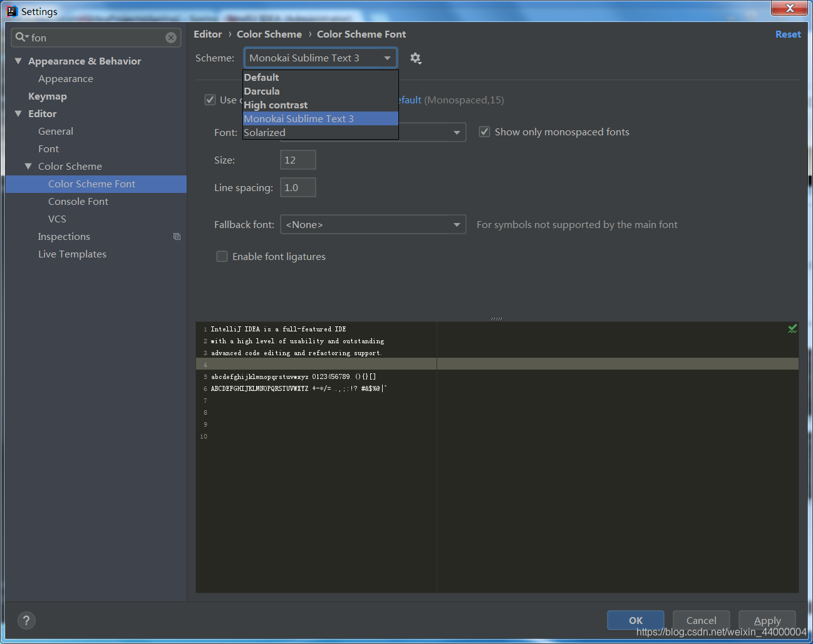Viewport: 813px width, 644px height.
Task: Enable font ligatures checkbox
Action: click(222, 256)
